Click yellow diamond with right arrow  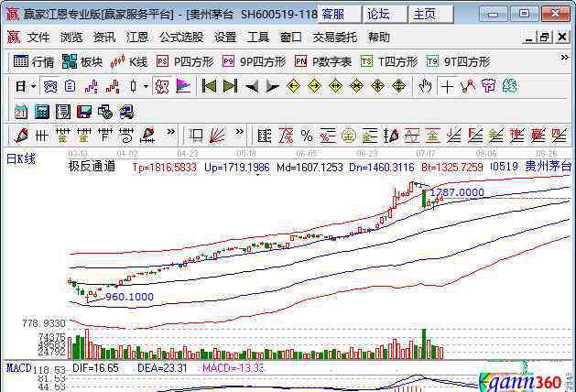(x=314, y=87)
